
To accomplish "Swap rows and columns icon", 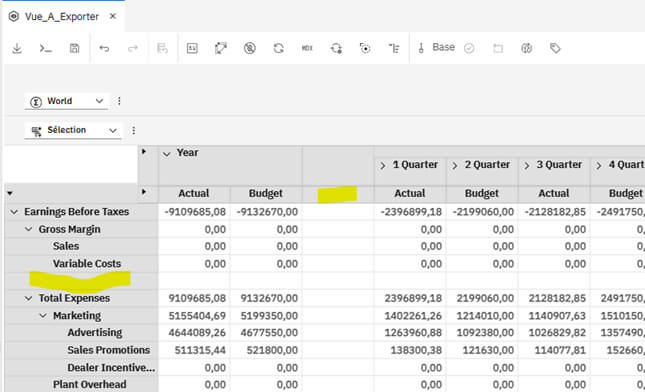I will pos(221,48).
